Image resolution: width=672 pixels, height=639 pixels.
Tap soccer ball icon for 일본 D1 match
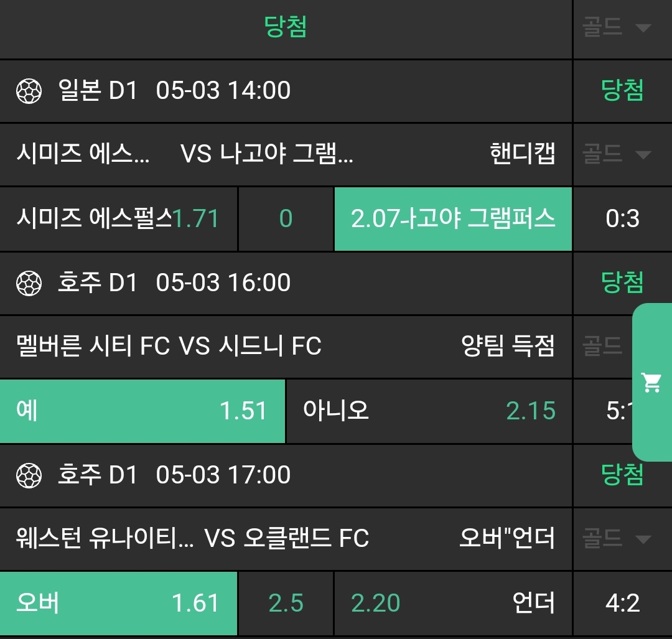(29, 91)
